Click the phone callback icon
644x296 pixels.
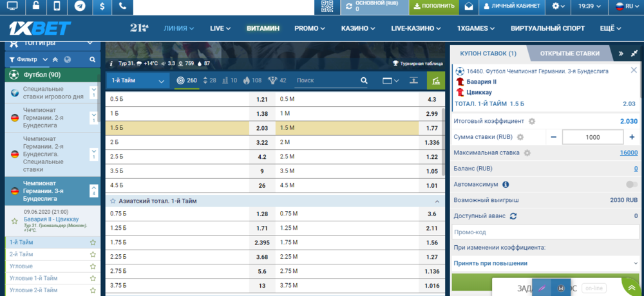tap(122, 6)
